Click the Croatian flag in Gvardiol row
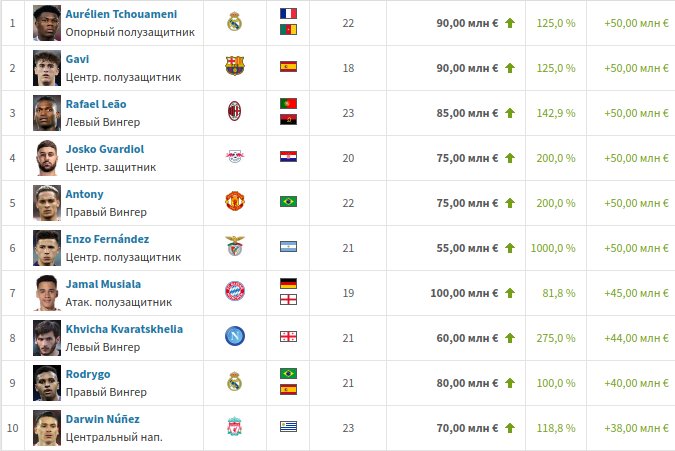675x451 pixels. coord(288,157)
